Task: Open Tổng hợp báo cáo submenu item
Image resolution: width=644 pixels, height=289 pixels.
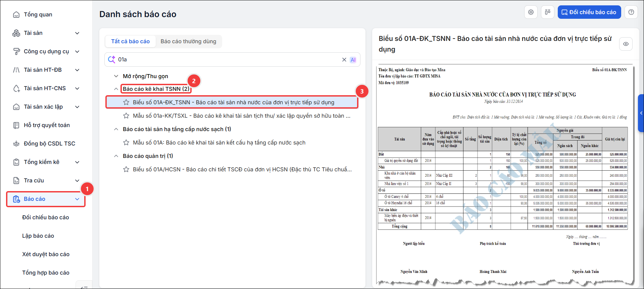Action: pyautogui.click(x=46, y=273)
